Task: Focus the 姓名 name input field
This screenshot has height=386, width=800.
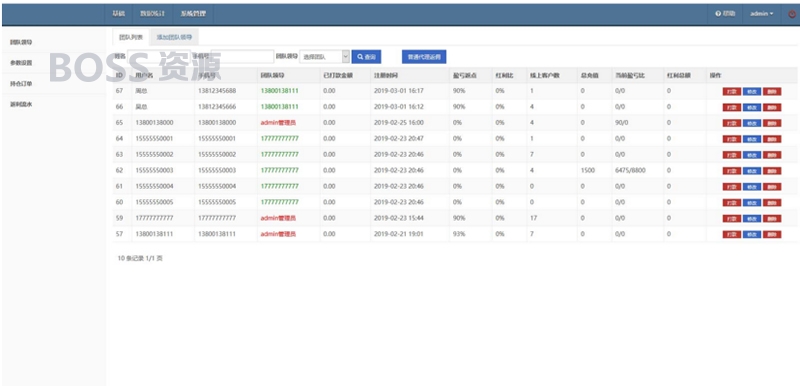Action: 158,57
